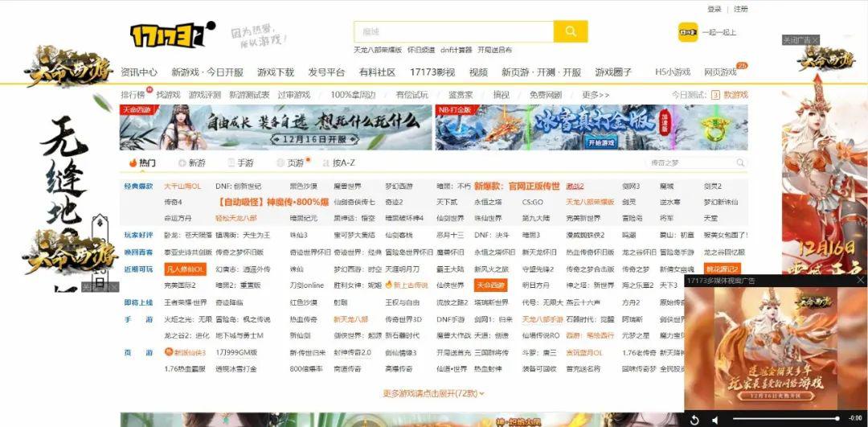Click the small search icon in 传奇之梦 filter box
The image size is (868, 427).
tap(740, 162)
